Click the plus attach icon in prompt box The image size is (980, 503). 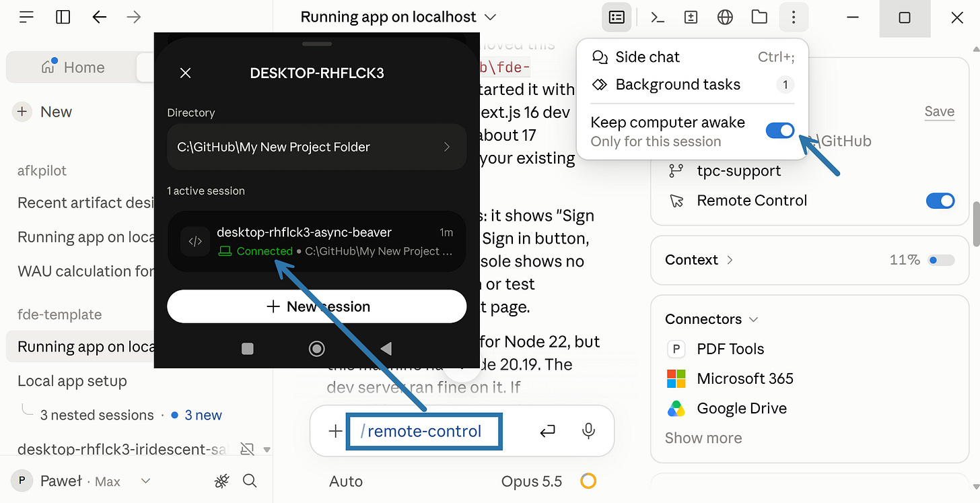click(335, 431)
